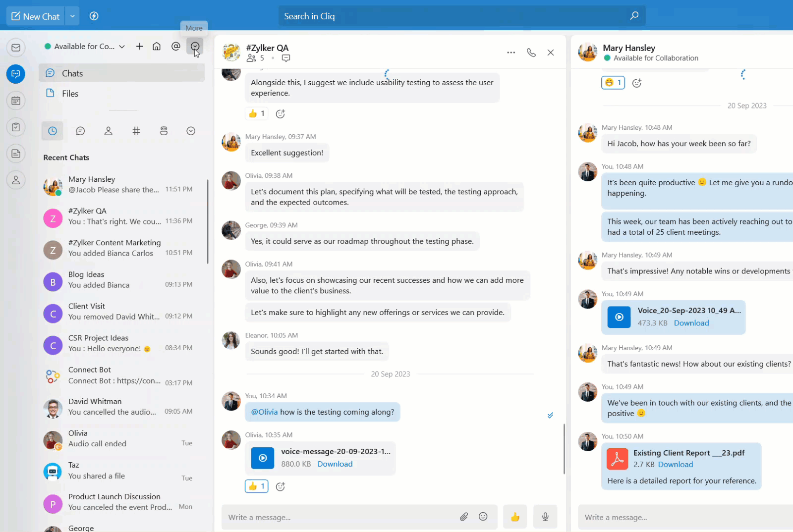Add reaction to Olivia's voice message

(281, 487)
